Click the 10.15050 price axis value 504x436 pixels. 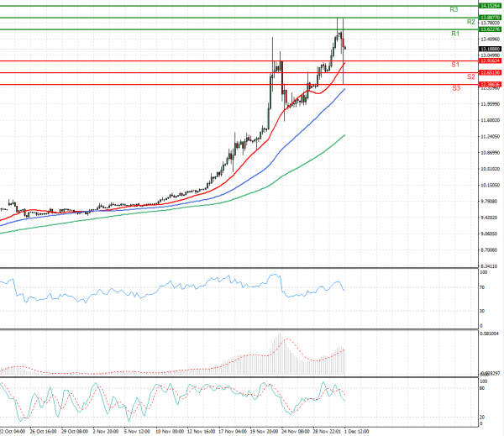(491, 185)
